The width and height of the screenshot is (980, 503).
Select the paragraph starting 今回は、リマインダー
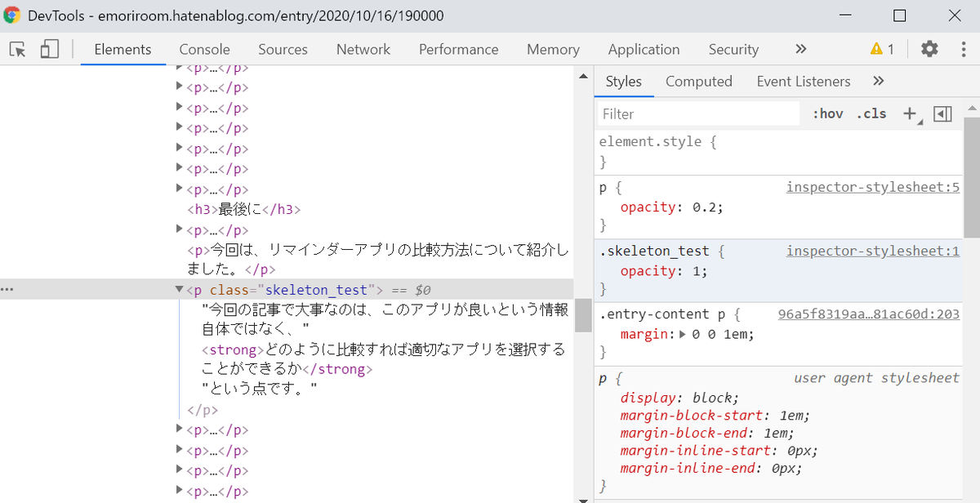378,259
